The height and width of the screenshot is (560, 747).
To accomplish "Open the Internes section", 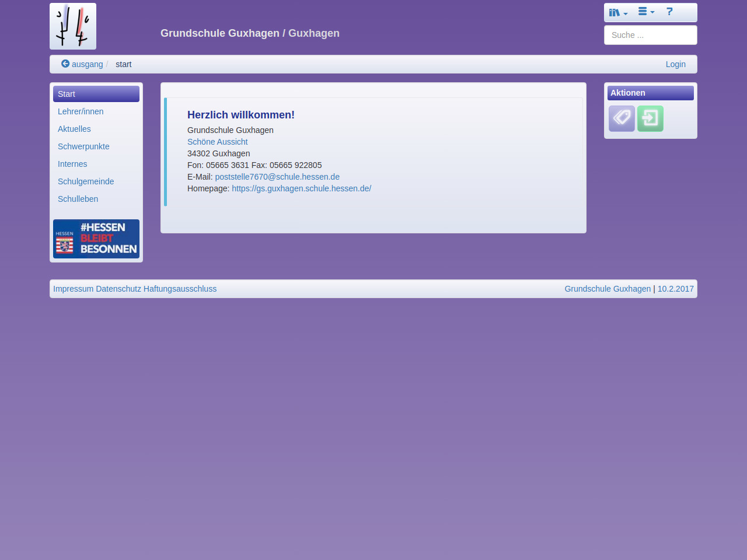I will pyautogui.click(x=72, y=164).
